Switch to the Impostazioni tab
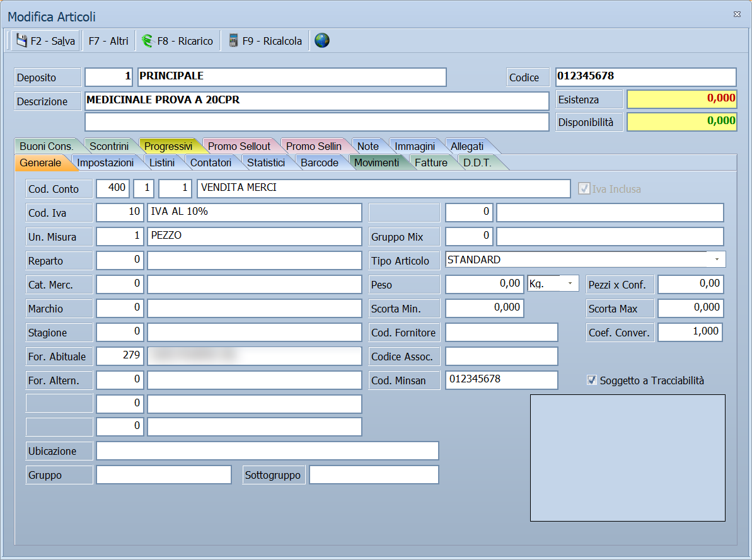752x560 pixels. pyautogui.click(x=105, y=163)
